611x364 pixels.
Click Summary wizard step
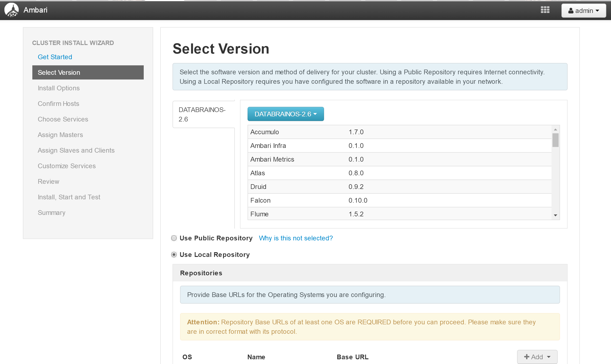[51, 213]
